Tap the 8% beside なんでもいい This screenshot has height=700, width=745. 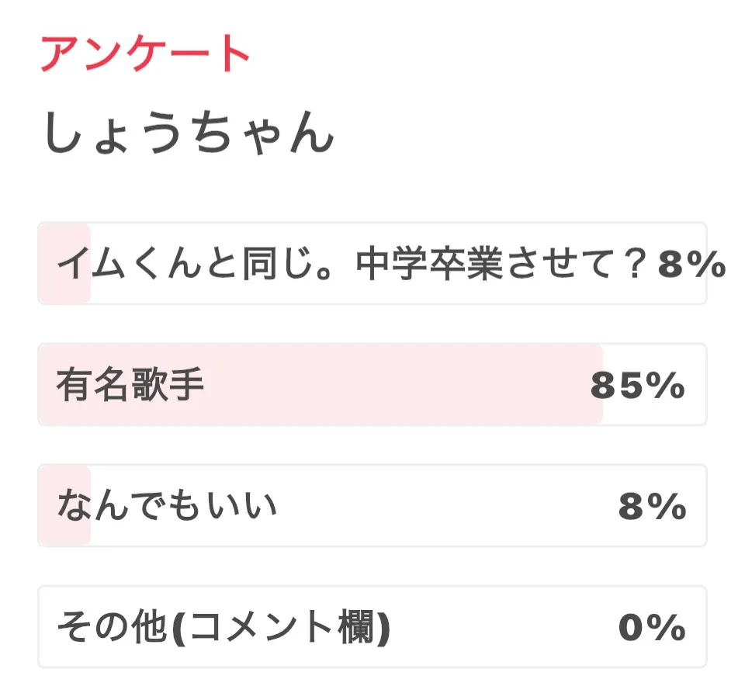(652, 507)
